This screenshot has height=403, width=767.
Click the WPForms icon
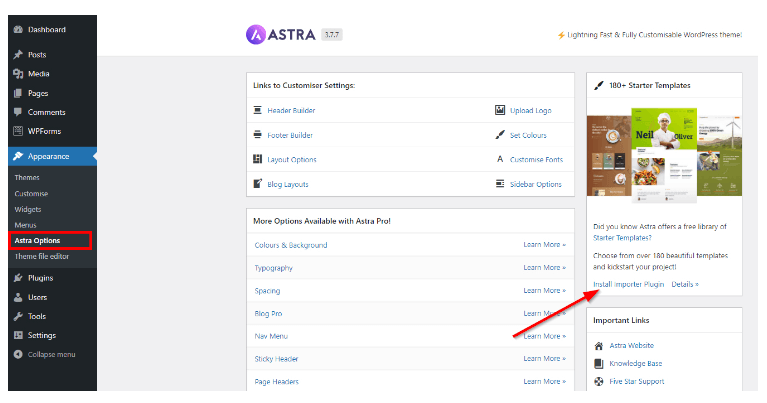(x=18, y=131)
